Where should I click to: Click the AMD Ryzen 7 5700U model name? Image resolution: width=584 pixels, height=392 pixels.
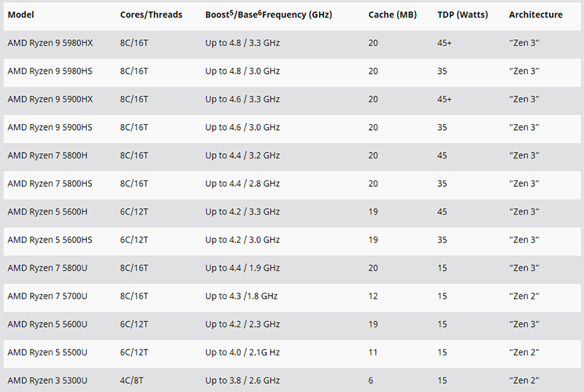pos(47,296)
